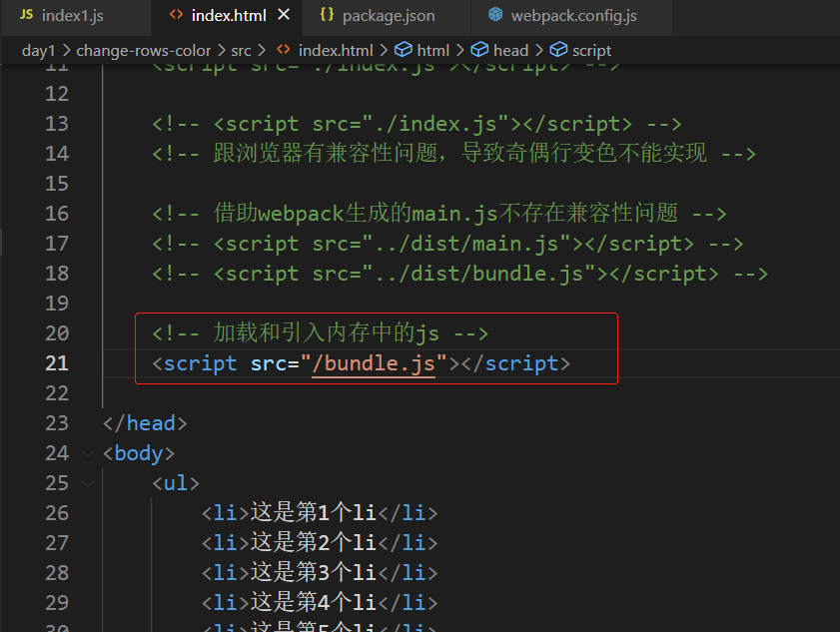Expand the chevron after head breadcrumb
Screen dimensions: 840x632
[x=539, y=50]
